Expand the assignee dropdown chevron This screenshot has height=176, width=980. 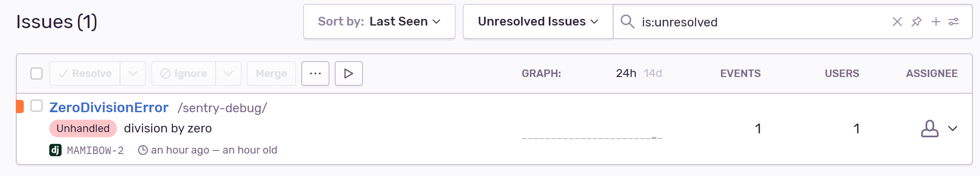[x=953, y=128]
